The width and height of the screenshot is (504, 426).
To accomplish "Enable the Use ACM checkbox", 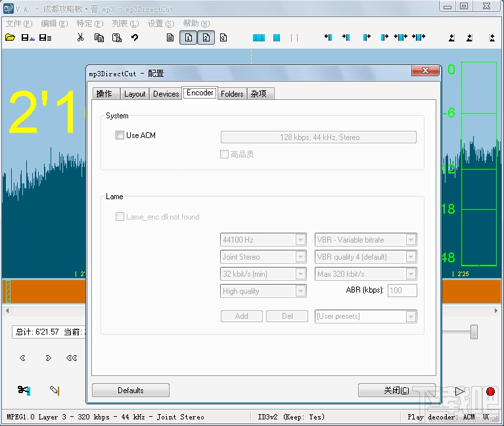I will [x=120, y=135].
